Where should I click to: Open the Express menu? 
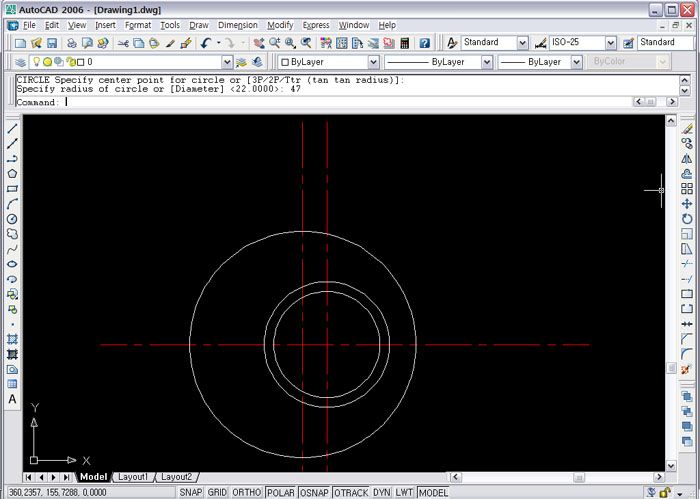pos(316,25)
